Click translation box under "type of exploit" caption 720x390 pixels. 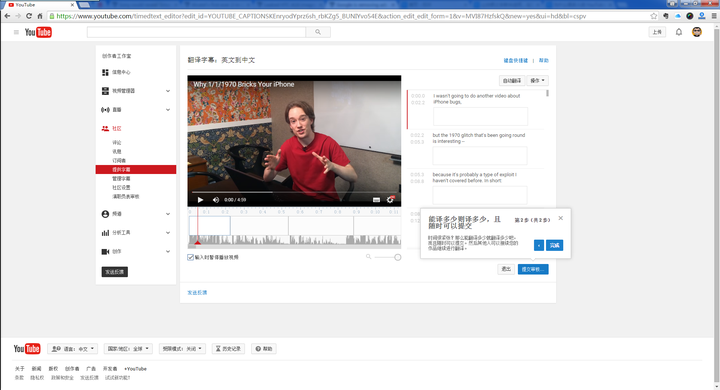(x=480, y=196)
